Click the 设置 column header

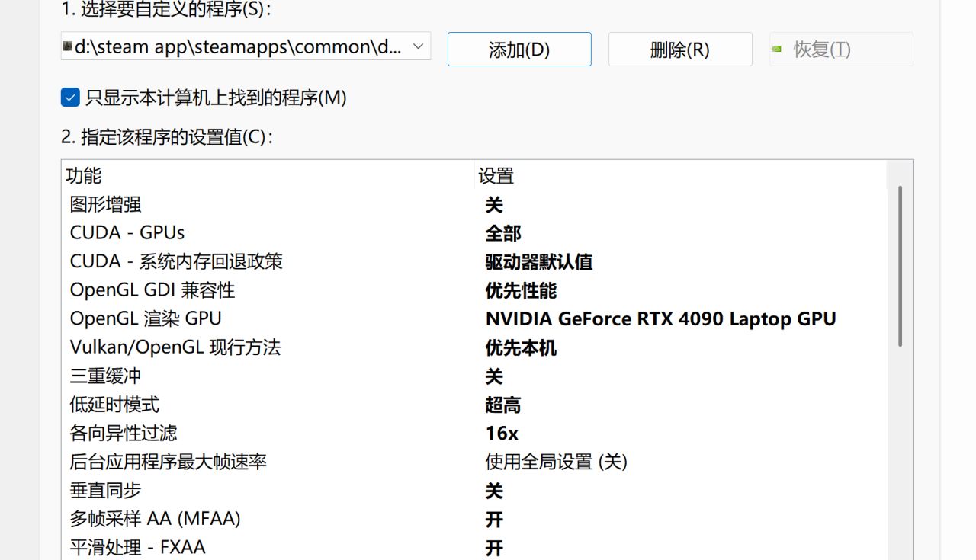681,176
